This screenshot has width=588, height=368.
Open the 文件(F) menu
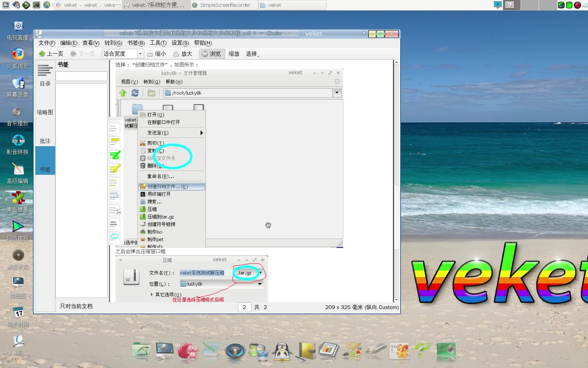47,43
